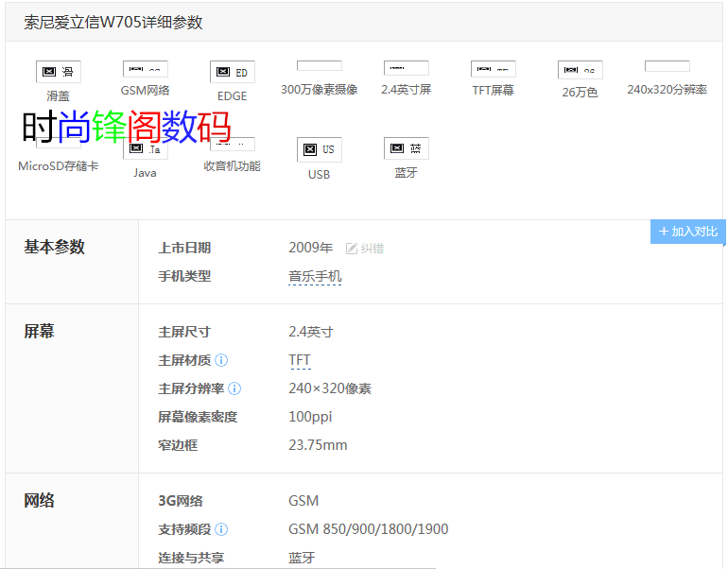
Task: Open the 音乐手机 phone type link
Action: point(315,277)
